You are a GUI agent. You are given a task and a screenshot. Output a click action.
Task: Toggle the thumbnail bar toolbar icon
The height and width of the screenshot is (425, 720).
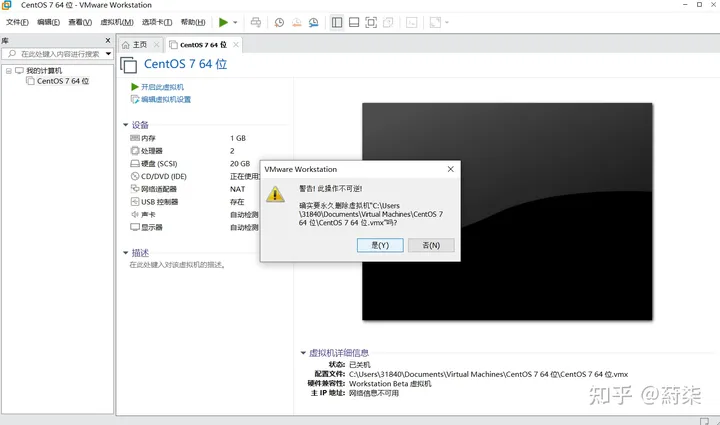354,22
